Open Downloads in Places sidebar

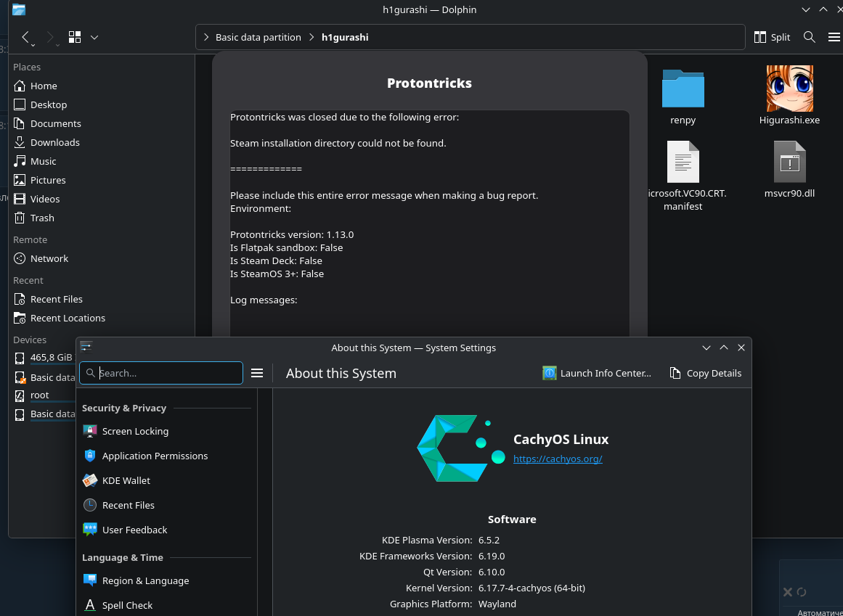54,142
